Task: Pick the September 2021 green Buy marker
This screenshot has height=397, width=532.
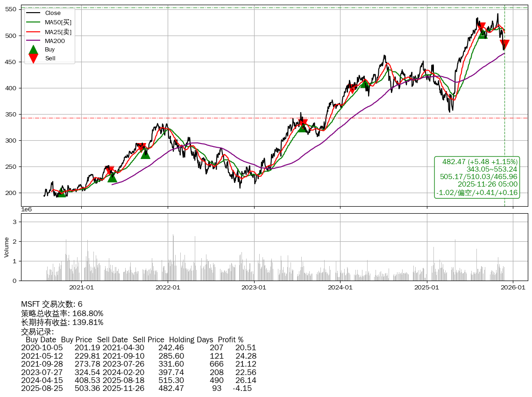Action: pyautogui.click(x=145, y=153)
